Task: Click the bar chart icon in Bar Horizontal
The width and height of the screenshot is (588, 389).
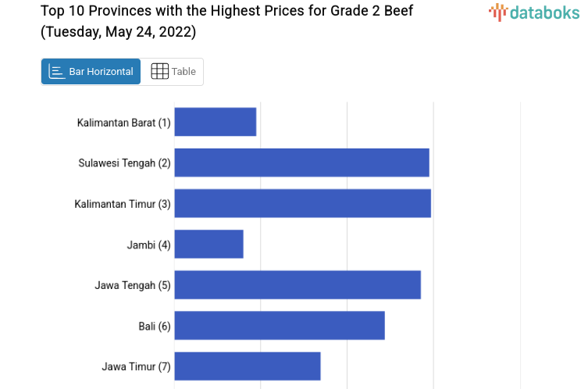Action: (x=56, y=72)
